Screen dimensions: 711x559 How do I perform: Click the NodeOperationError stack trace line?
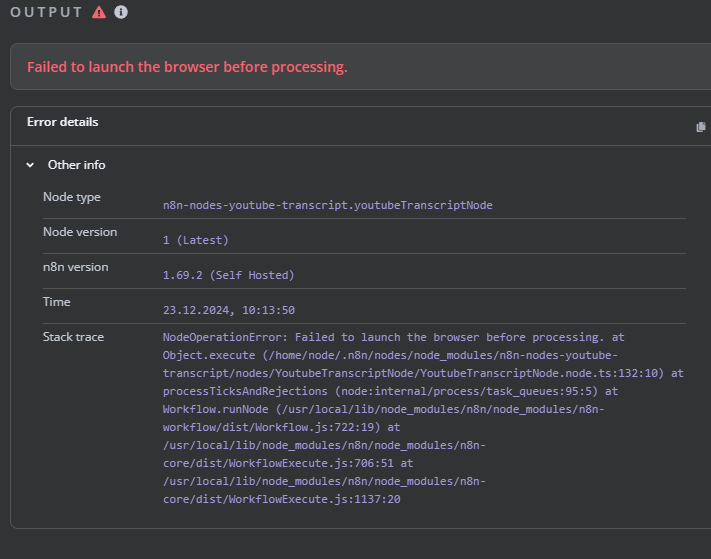coord(393,337)
